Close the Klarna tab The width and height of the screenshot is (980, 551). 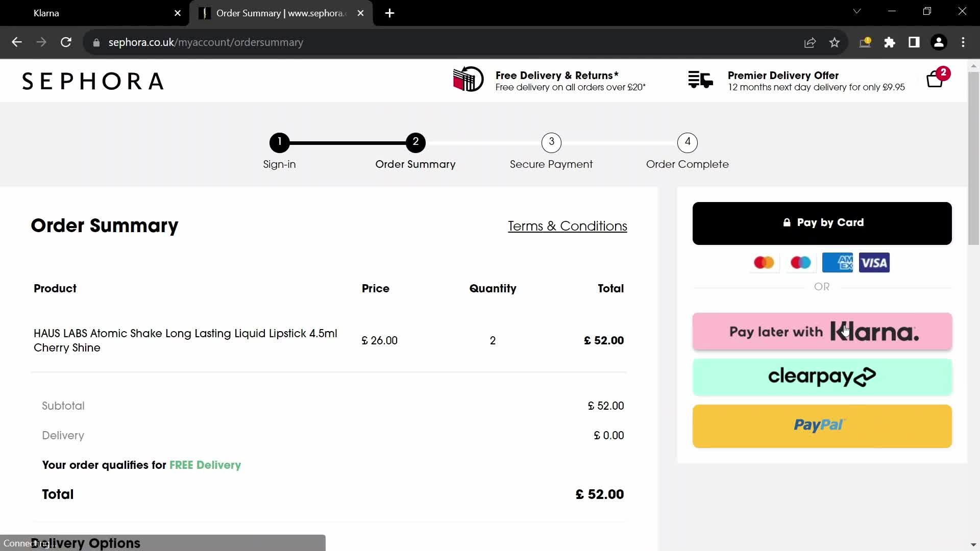pos(178,13)
